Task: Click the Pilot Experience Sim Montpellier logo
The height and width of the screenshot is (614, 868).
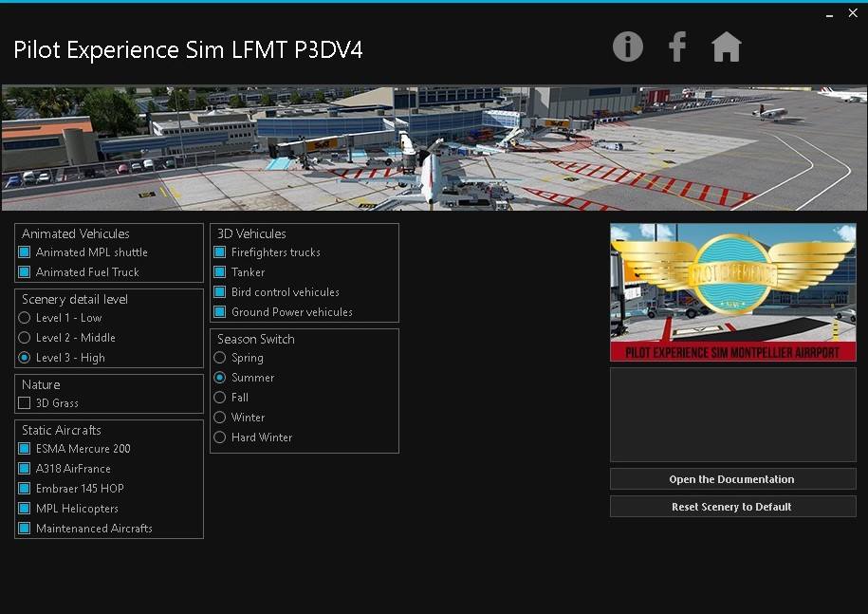Action: (733, 292)
